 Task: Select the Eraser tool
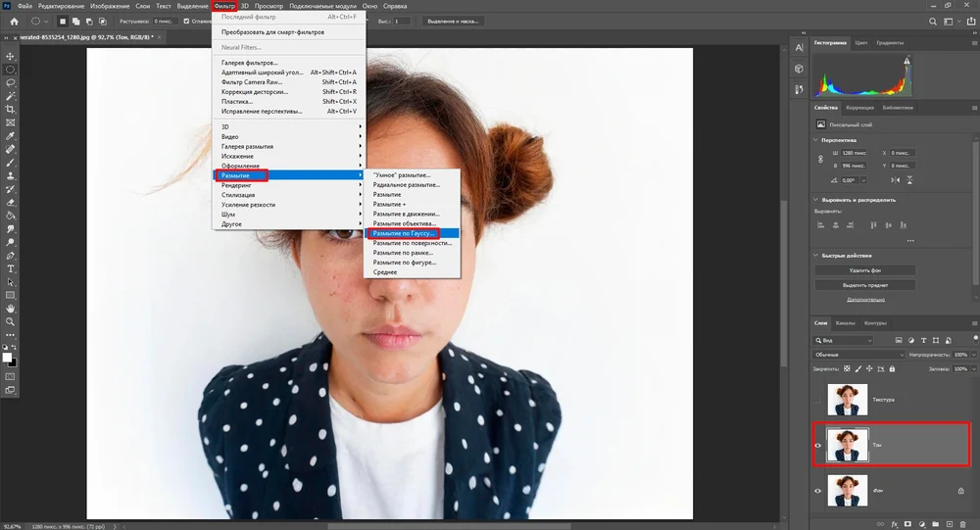[10, 203]
